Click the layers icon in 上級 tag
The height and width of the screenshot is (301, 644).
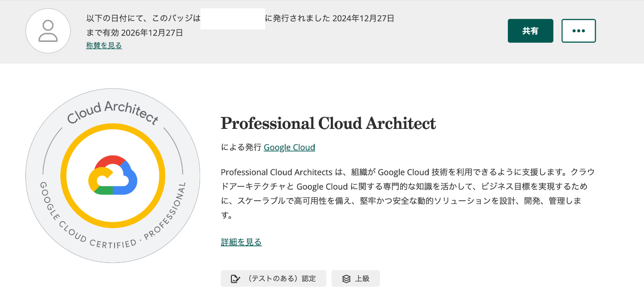pos(346,279)
